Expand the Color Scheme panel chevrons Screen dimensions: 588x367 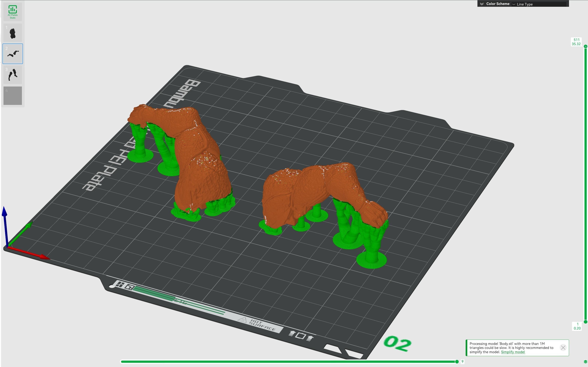[x=482, y=4]
